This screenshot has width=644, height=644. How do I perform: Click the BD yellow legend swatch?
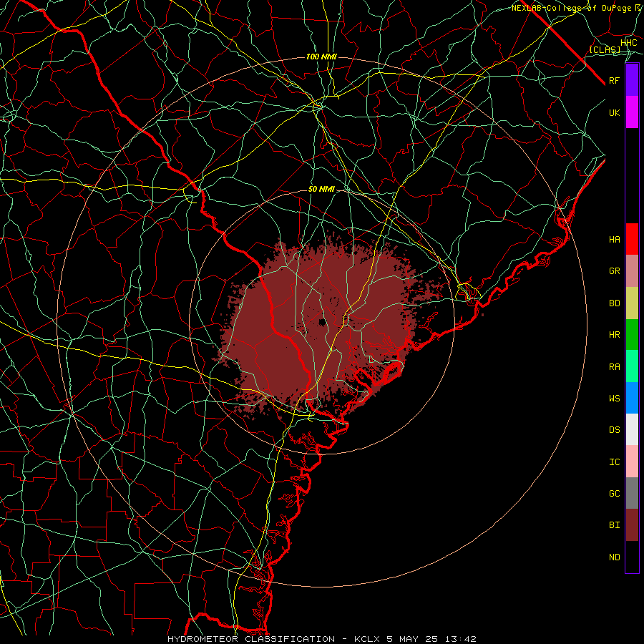pos(632,303)
